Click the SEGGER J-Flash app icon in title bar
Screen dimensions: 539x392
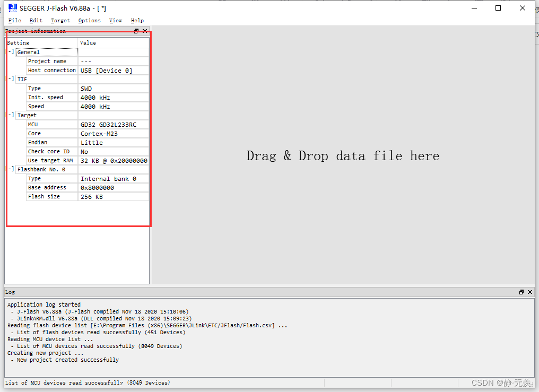(12, 8)
